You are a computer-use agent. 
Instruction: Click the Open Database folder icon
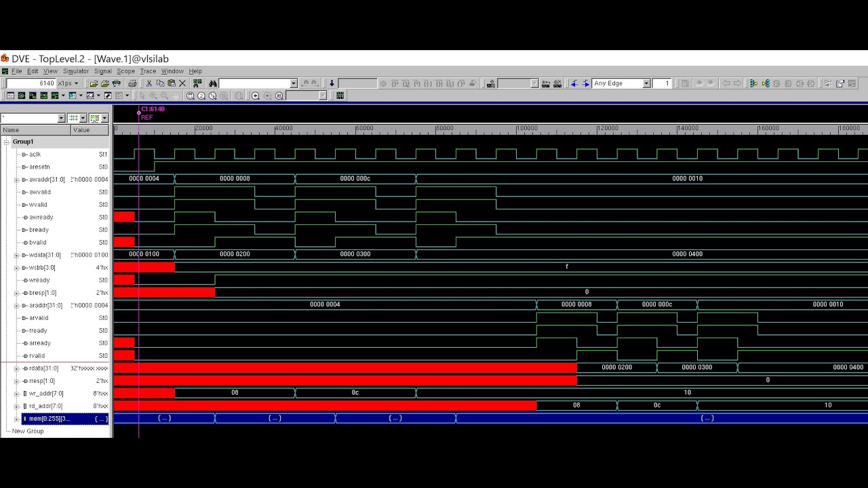pos(94,83)
